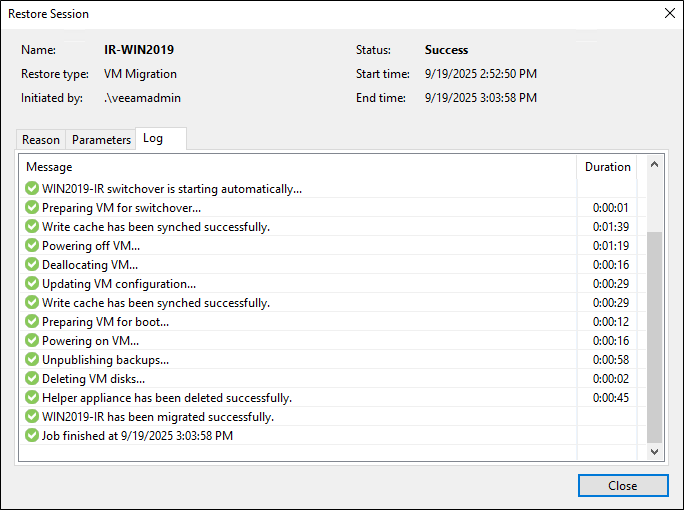Screen dimensions: 684x510
Task: Close dialog with title bar X button
Action: [669, 14]
